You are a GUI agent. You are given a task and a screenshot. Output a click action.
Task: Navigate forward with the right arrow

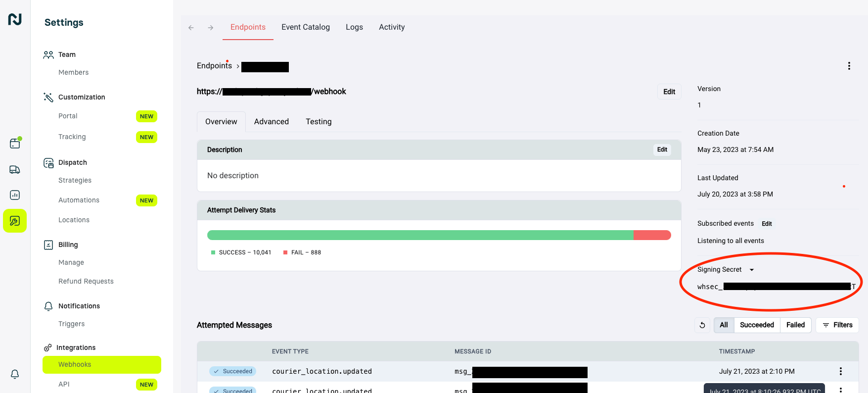click(211, 28)
